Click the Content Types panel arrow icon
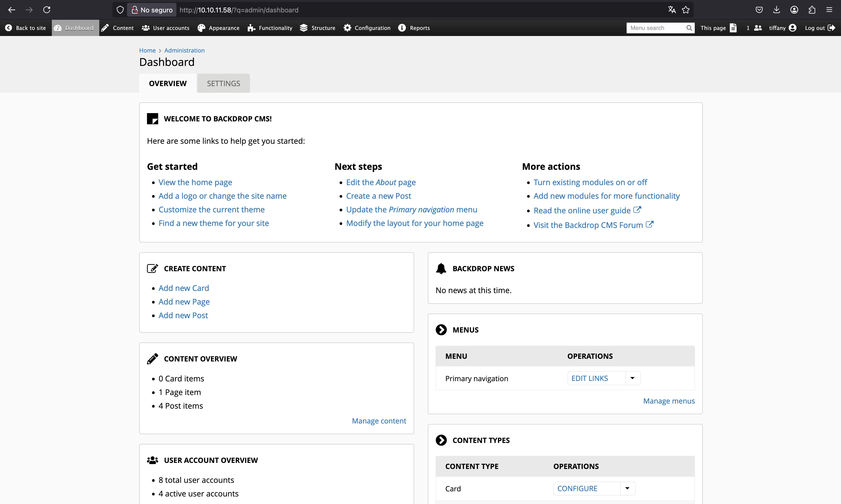This screenshot has width=841, height=504. click(441, 440)
